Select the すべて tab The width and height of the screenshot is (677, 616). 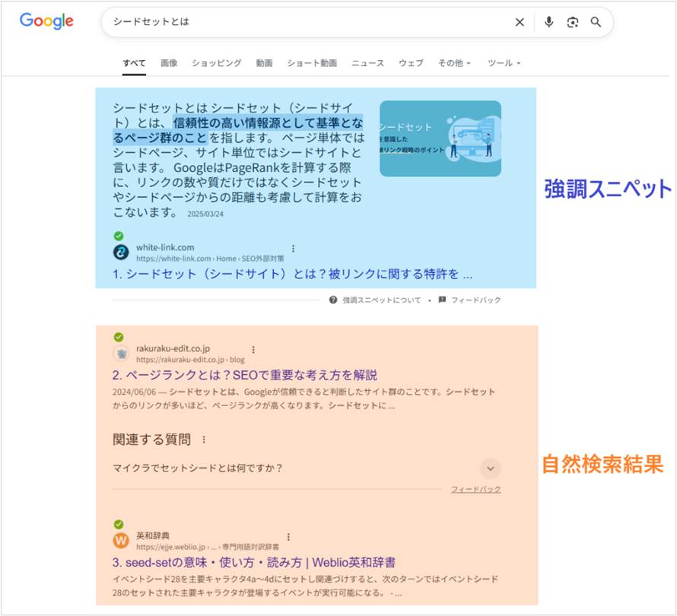click(x=134, y=63)
